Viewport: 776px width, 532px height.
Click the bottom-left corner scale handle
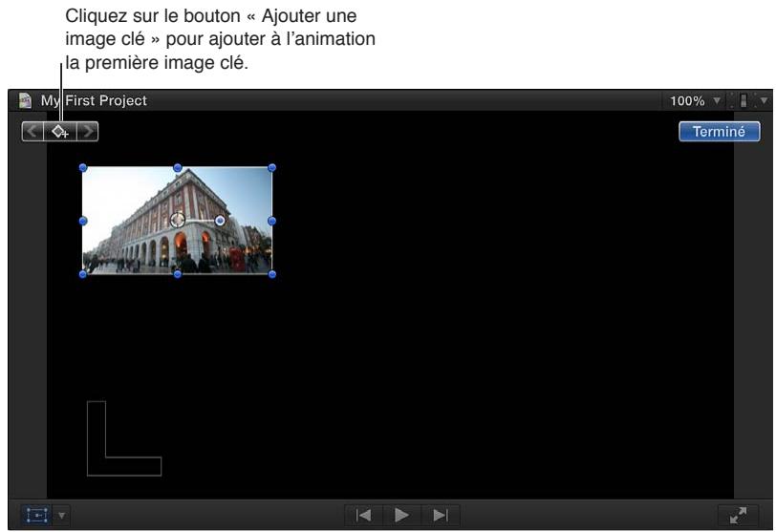point(83,274)
